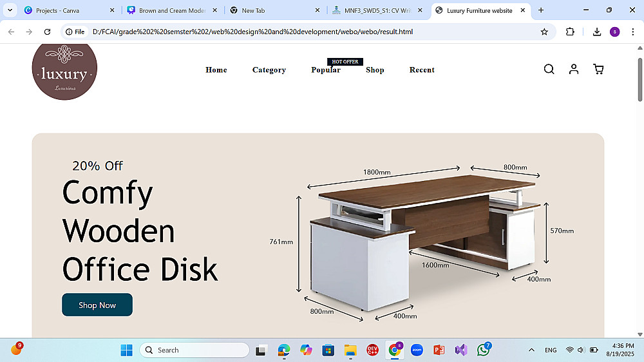Open File Explorer from the taskbar

pos(350,350)
